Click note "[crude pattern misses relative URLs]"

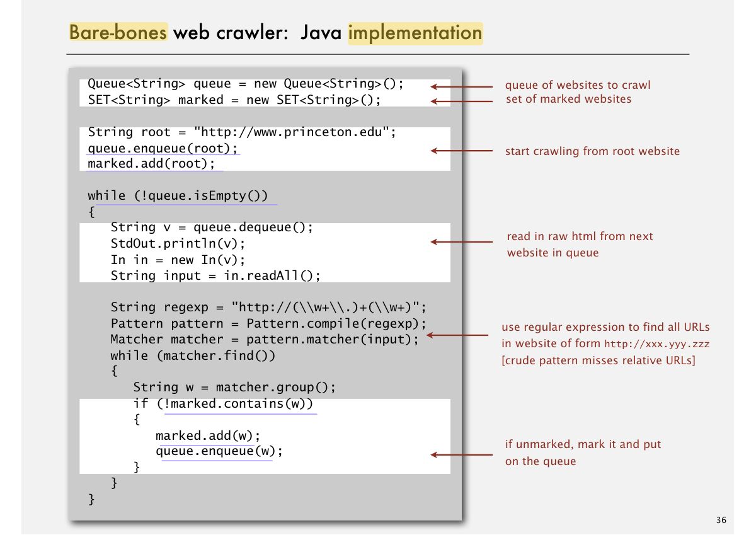[598, 362]
